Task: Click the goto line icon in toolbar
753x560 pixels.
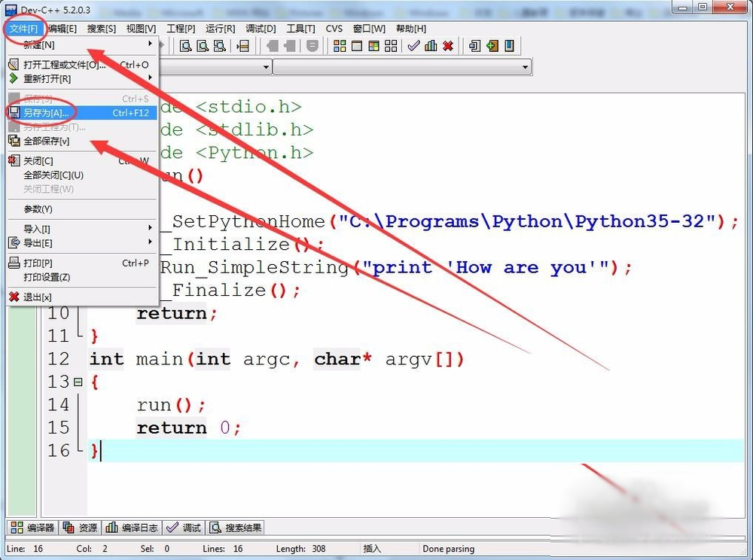Action: pos(243,46)
